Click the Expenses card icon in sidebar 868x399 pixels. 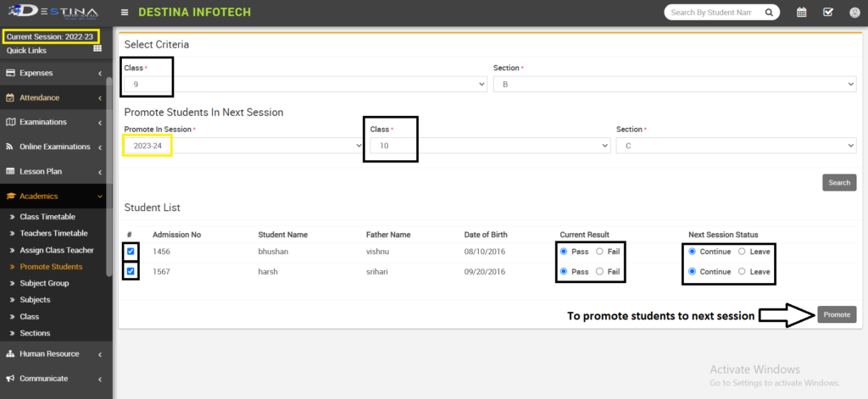tap(11, 73)
